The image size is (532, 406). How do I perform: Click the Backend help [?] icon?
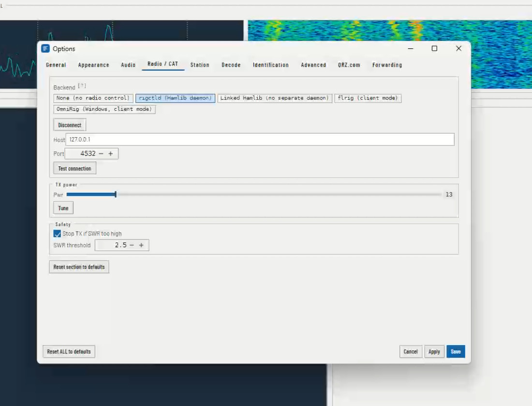[x=82, y=86]
